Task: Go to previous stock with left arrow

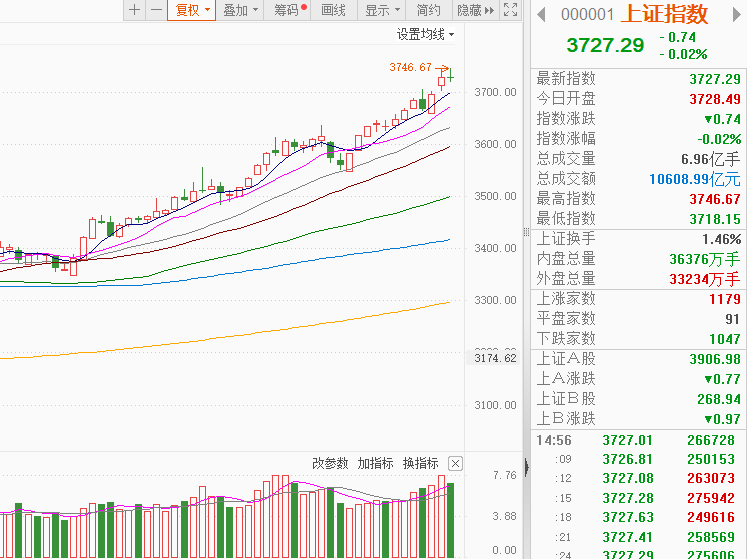Action: [x=541, y=14]
